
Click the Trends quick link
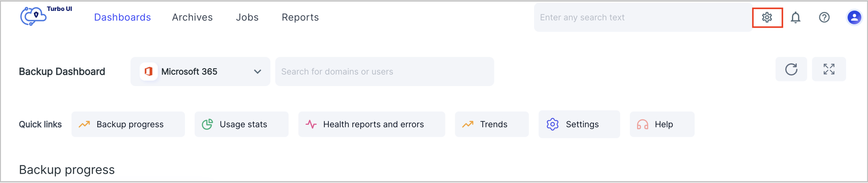click(492, 124)
